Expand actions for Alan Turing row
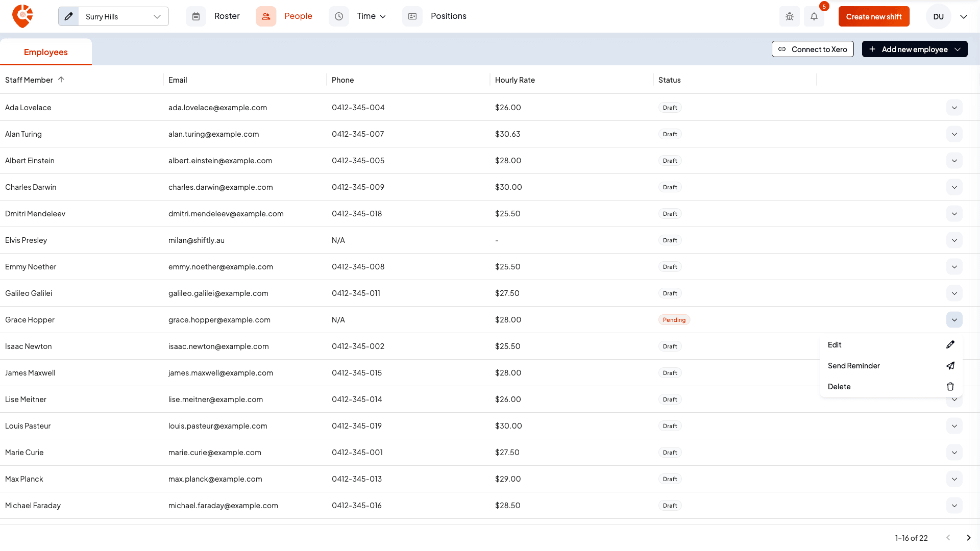 [x=954, y=134]
